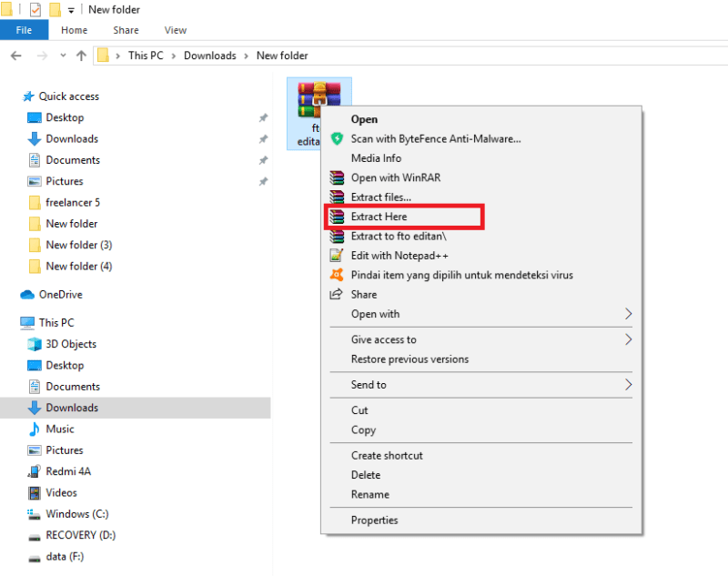Switch to the Share ribbon tab
Viewport: 728px width, 576px height.
[x=126, y=30]
